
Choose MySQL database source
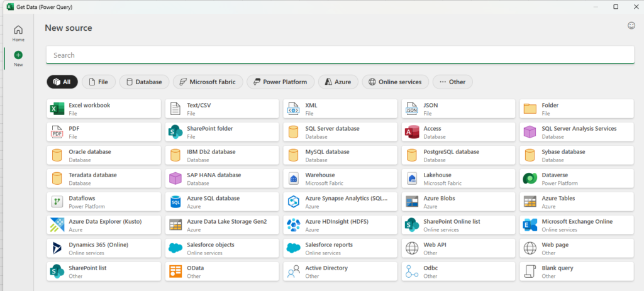[x=340, y=155]
